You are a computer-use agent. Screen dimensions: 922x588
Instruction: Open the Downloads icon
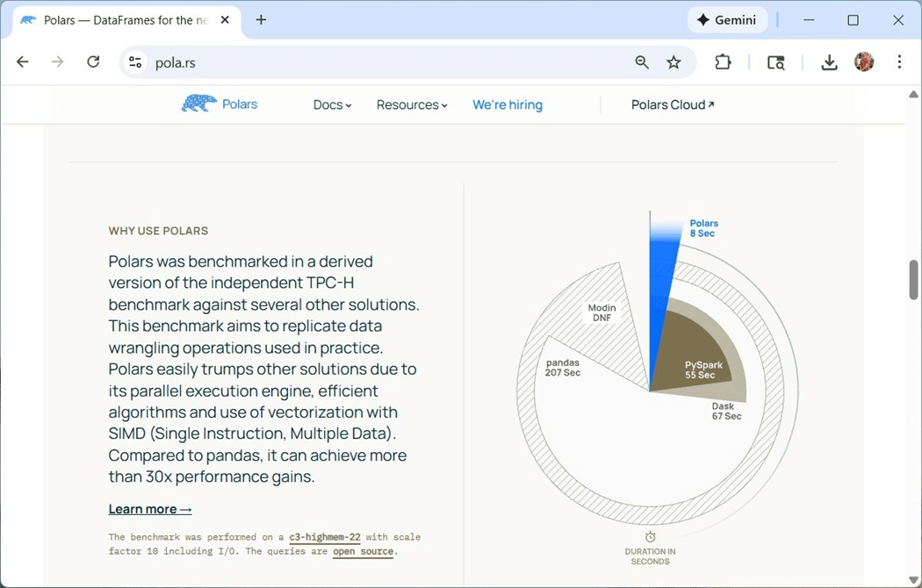829,62
